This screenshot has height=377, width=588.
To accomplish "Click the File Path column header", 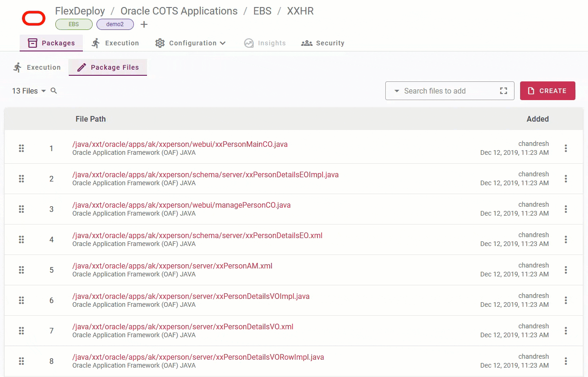I will [91, 119].
